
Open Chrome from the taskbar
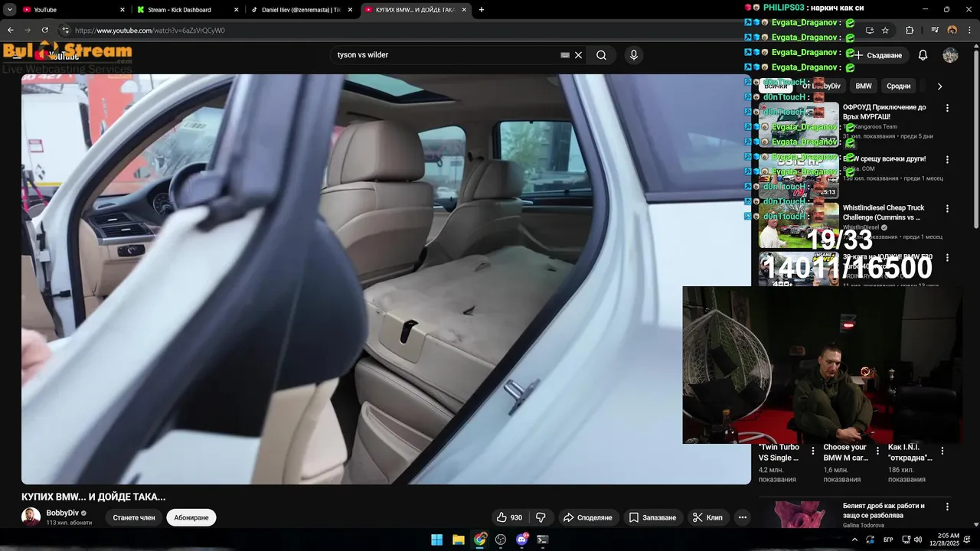[x=479, y=540]
